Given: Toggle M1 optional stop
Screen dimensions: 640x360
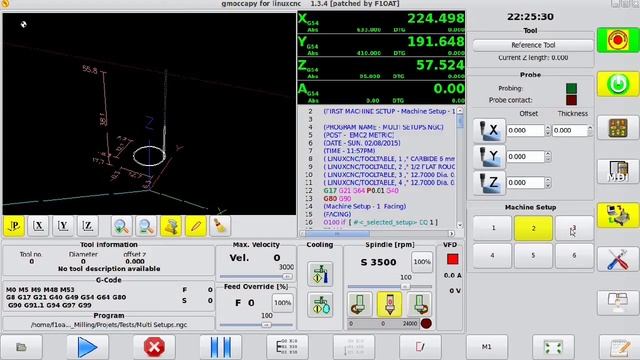Looking at the screenshot, I should tap(487, 347).
